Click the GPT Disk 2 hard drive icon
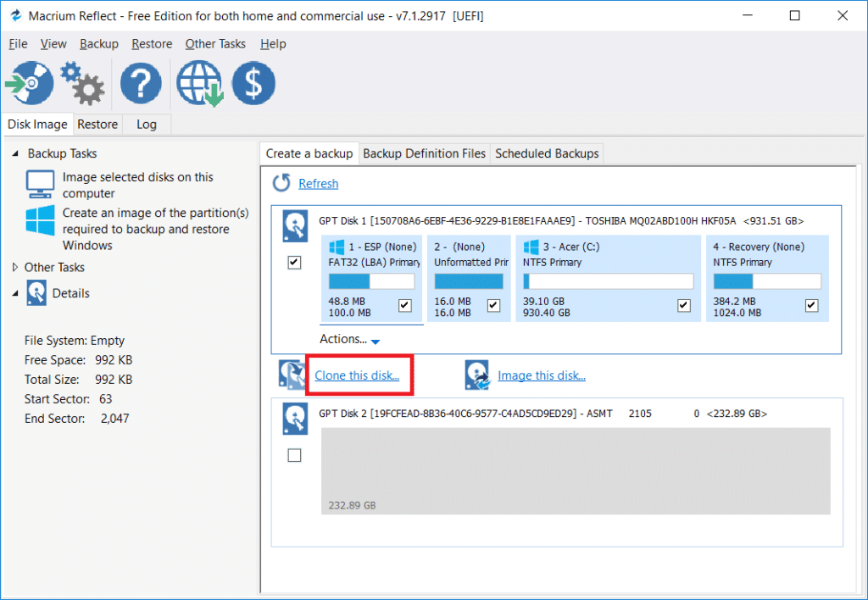The height and width of the screenshot is (600, 868). pyautogui.click(x=295, y=419)
